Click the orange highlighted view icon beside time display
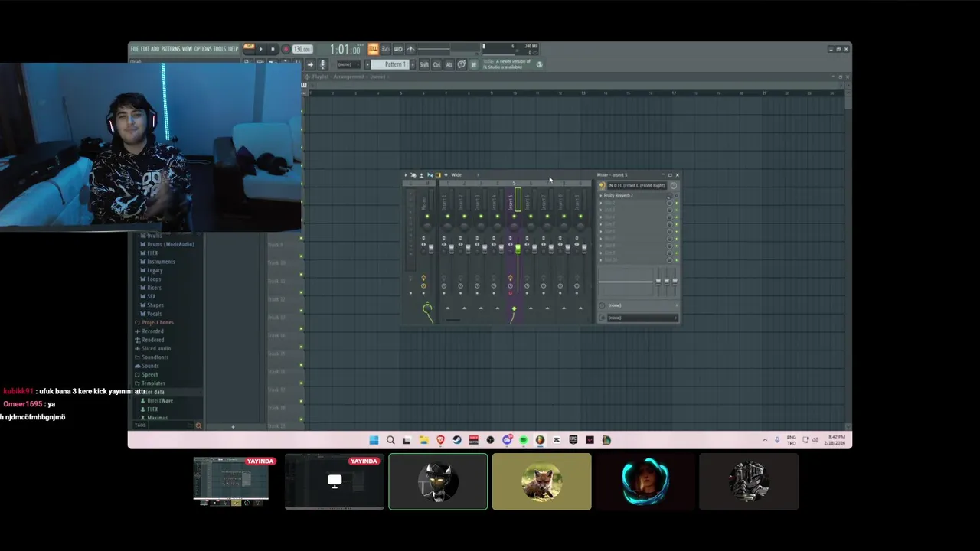 click(x=373, y=48)
